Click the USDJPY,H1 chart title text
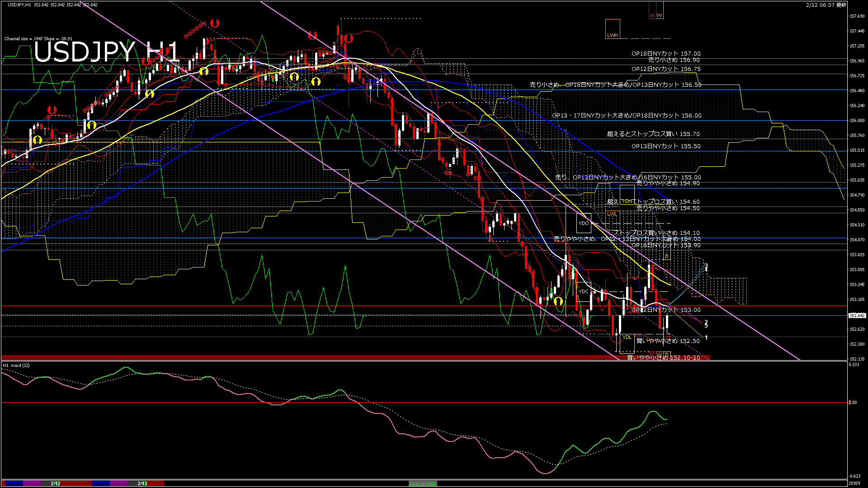 [19, 5]
